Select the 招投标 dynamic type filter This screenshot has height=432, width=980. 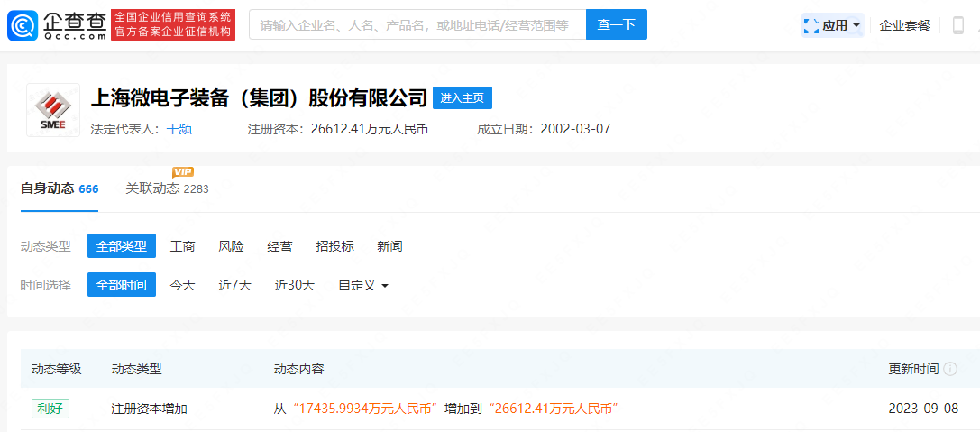click(334, 246)
